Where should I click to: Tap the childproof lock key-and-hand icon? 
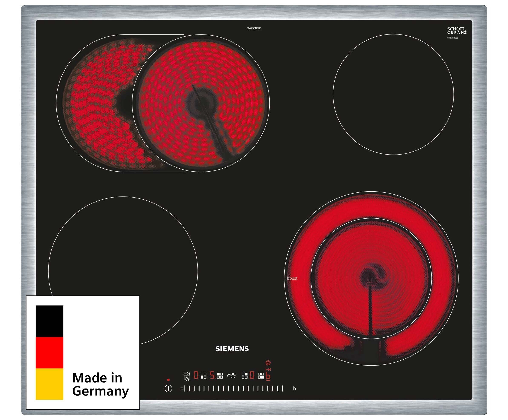click(x=187, y=377)
